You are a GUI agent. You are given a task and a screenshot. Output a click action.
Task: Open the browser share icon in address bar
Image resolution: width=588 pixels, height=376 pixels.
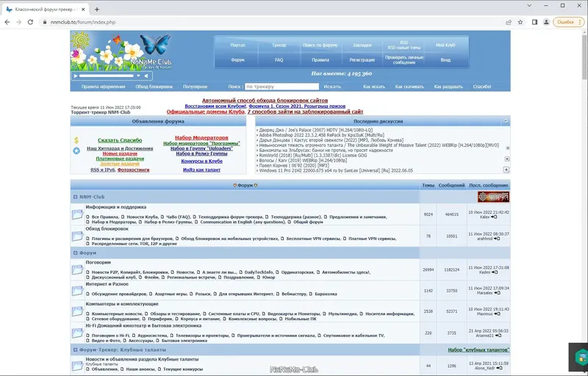[x=509, y=22]
